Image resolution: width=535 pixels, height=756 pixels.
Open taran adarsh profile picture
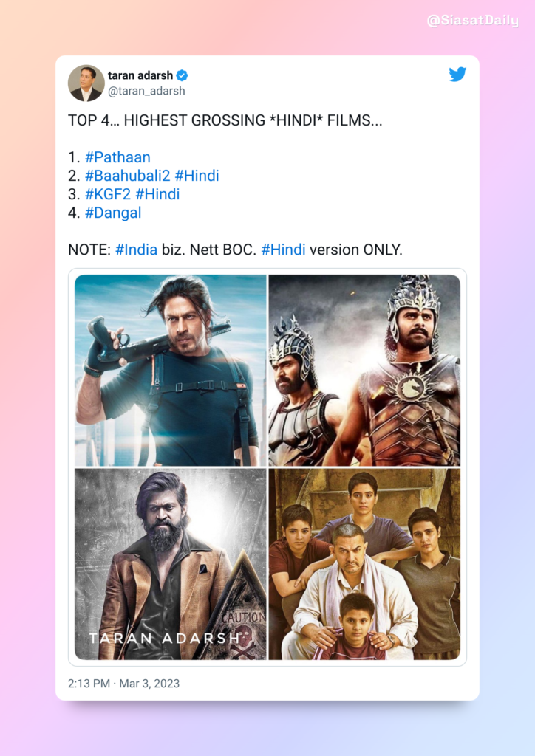[x=86, y=83]
